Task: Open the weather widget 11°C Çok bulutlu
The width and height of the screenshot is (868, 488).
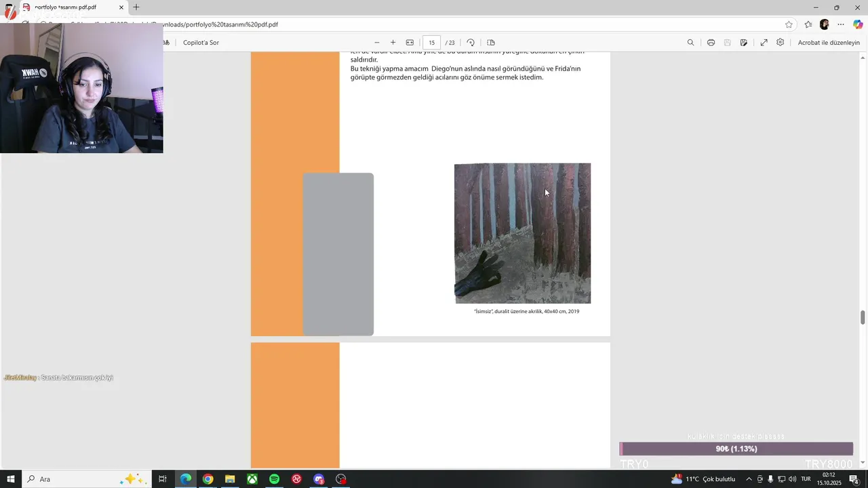Action: pos(703,479)
